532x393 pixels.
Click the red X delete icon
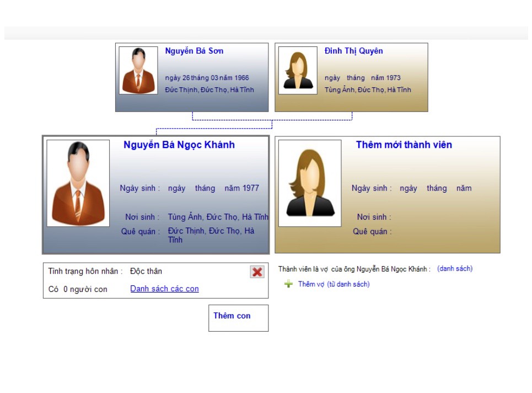point(257,272)
